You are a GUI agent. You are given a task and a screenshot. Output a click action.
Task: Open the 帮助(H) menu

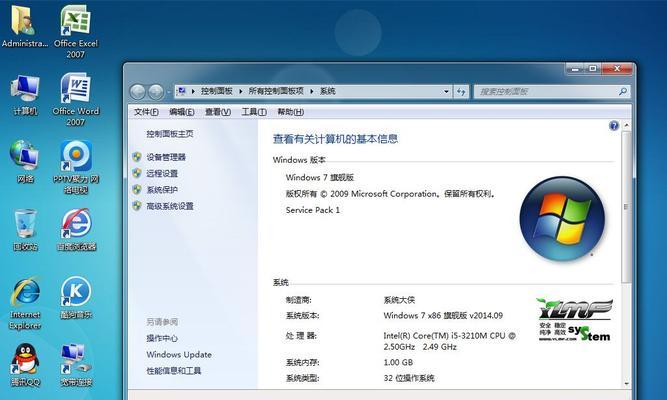tap(291, 112)
